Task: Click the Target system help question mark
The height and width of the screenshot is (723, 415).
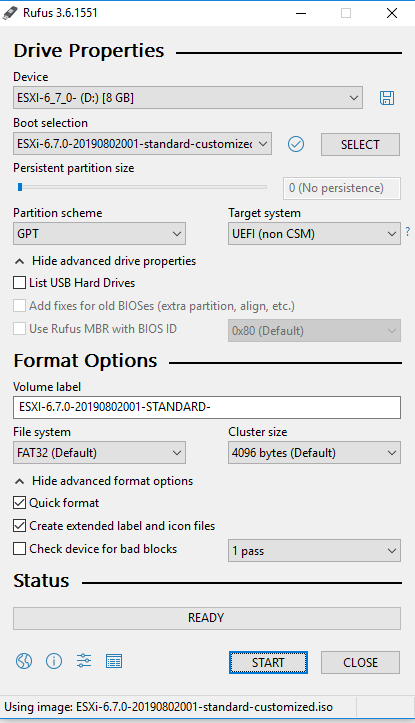Action: (x=408, y=231)
